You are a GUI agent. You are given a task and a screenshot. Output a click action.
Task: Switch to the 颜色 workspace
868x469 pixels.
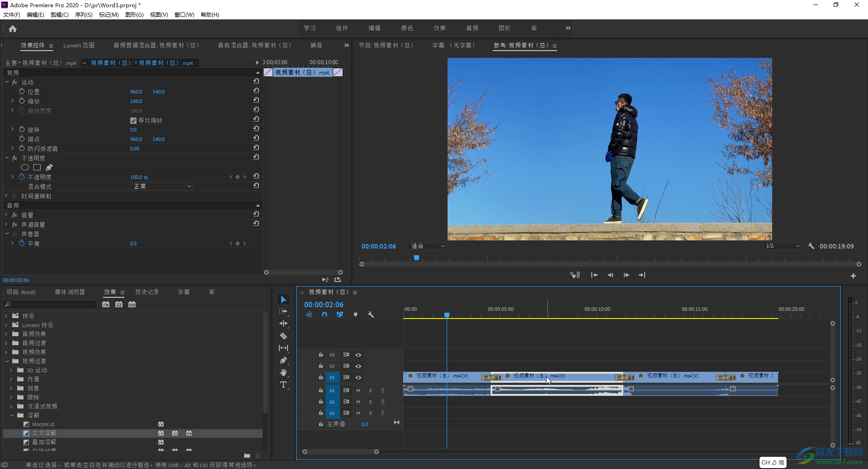[x=407, y=28]
